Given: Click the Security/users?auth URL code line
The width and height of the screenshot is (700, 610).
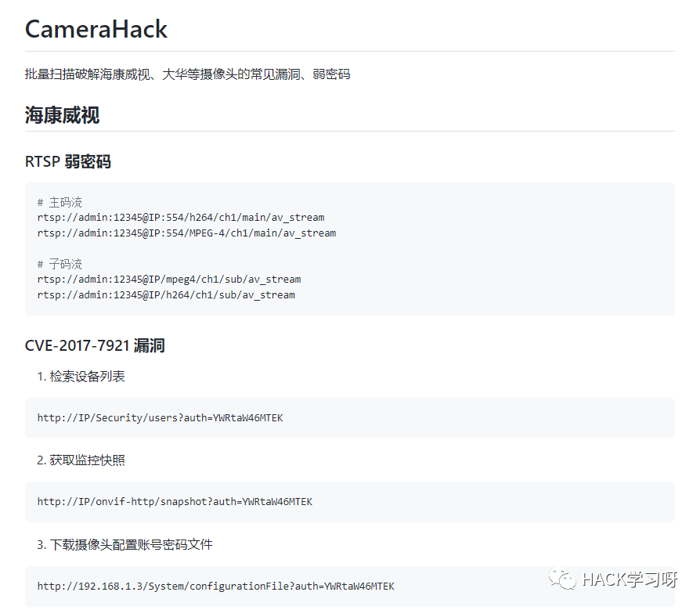Looking at the screenshot, I should 161,418.
